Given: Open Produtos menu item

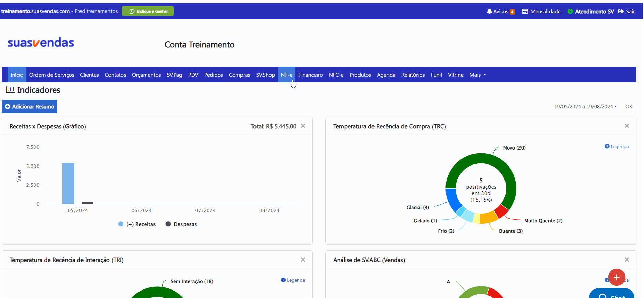Looking at the screenshot, I should 360,75.
